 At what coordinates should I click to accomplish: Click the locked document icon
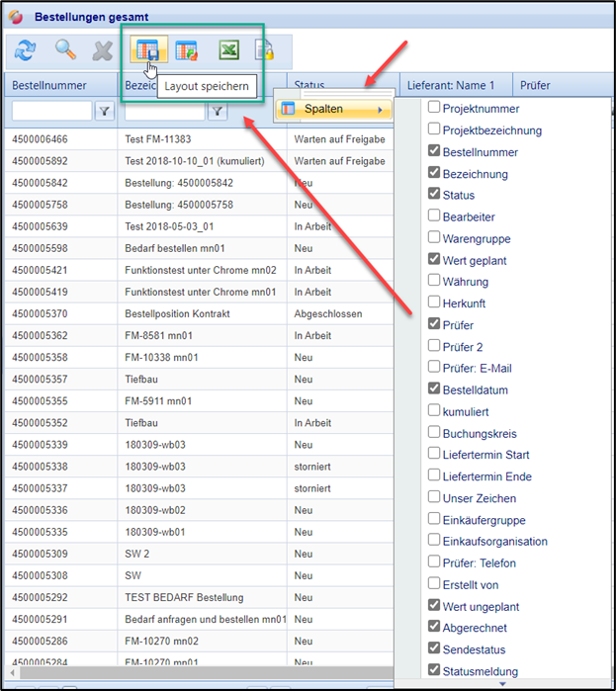click(x=264, y=50)
